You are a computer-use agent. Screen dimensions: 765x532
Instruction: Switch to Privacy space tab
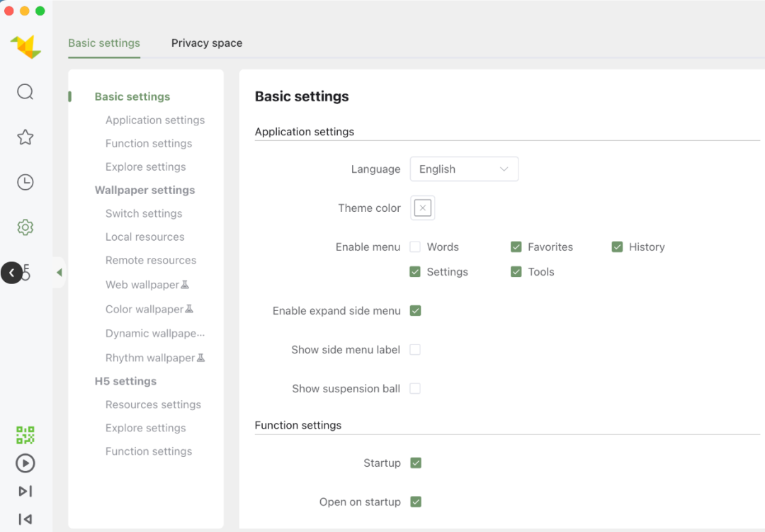[207, 43]
